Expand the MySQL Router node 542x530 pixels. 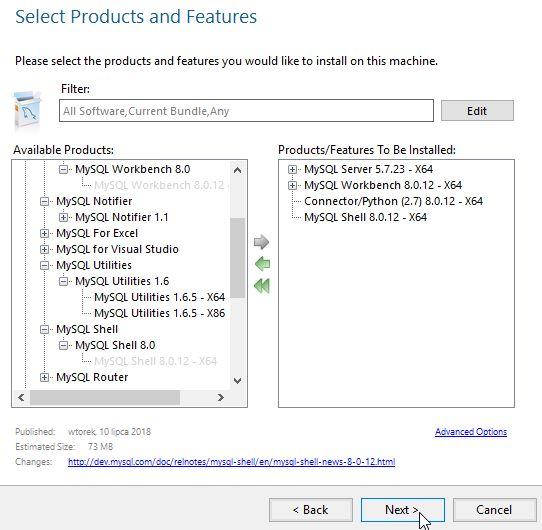click(44, 377)
